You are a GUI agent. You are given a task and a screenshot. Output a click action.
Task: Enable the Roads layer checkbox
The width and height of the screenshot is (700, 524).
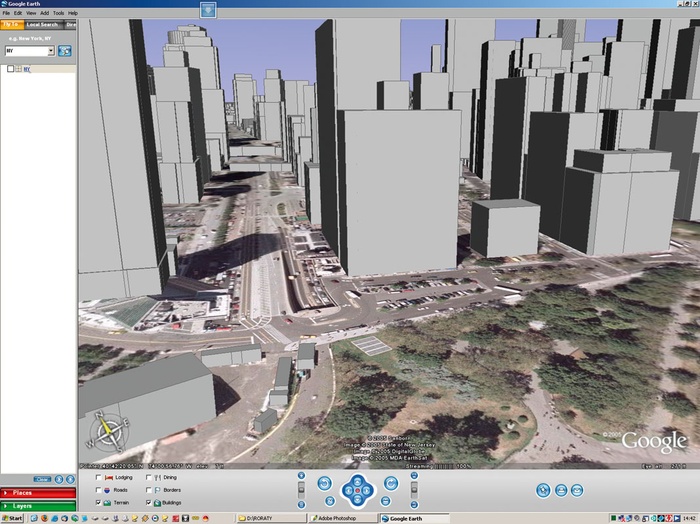click(99, 490)
